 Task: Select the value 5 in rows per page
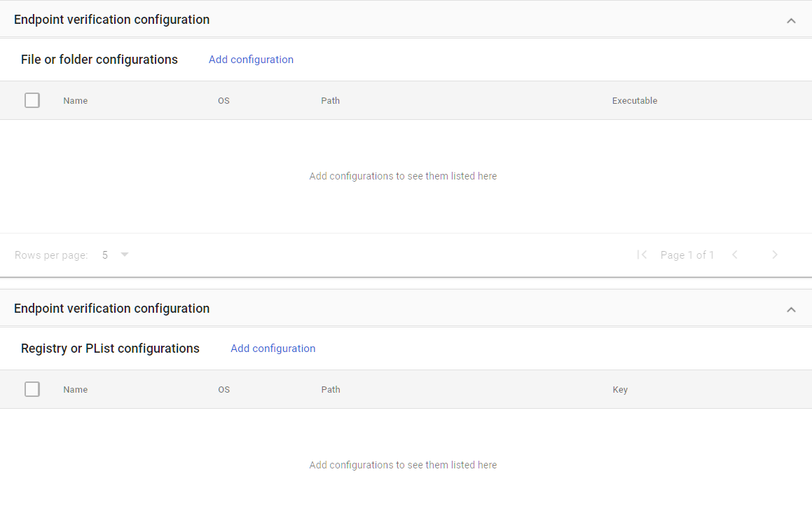(104, 255)
